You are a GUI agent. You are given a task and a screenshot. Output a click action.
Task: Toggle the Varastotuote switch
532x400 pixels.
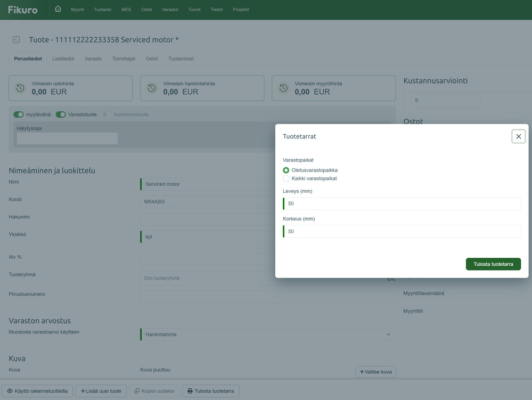(61, 115)
